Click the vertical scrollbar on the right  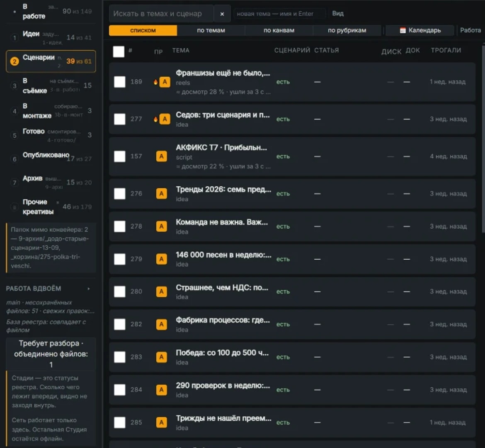tap(483, 139)
